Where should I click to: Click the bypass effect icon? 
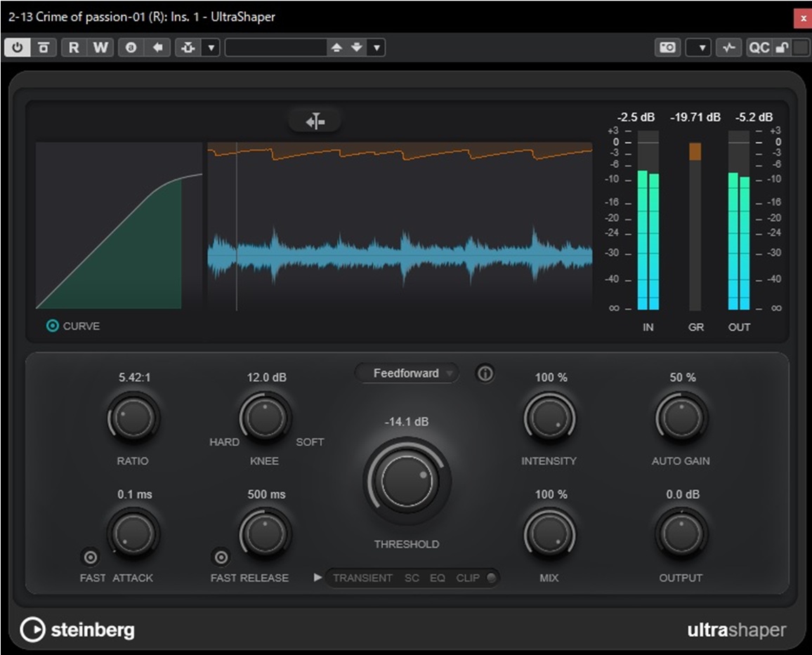44,48
